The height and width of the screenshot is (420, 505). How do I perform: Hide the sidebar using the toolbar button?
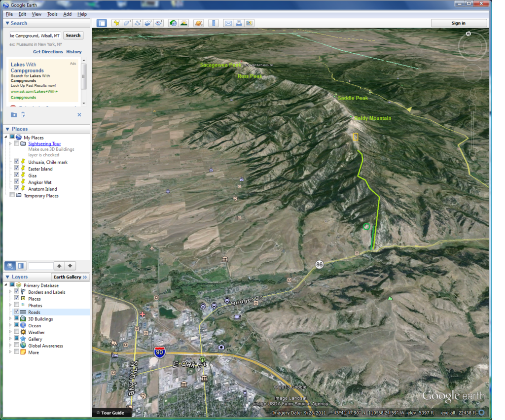102,23
